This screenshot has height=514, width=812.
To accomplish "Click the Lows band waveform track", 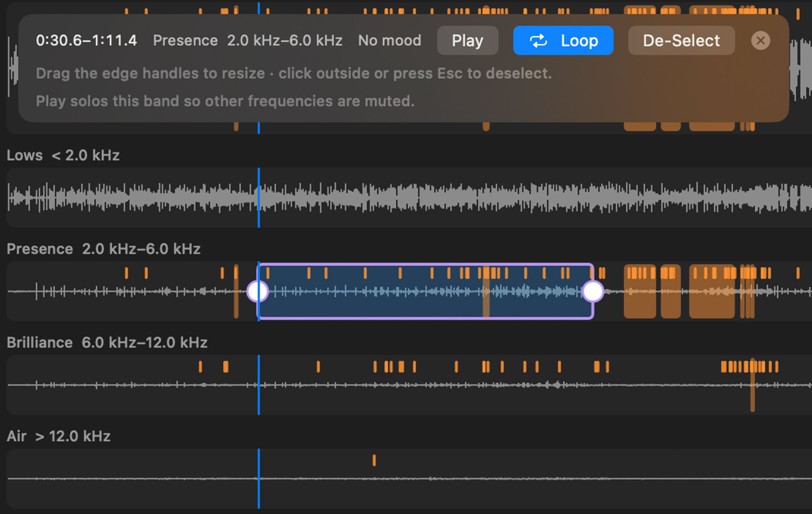I will click(x=409, y=198).
